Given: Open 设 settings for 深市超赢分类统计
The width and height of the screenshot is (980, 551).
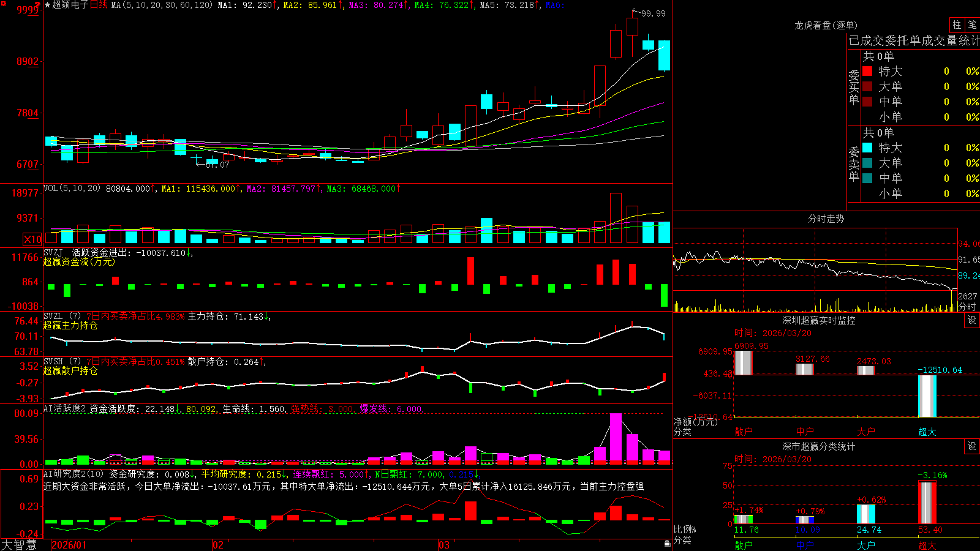Looking at the screenshot, I should 972,446.
